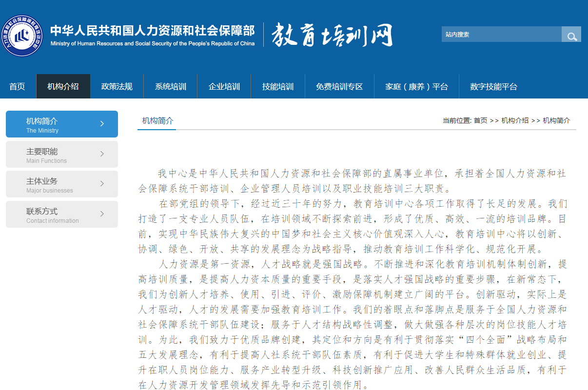588x390 pixels.
Task: Click the 首页 breadcrumb link
Action: pyautogui.click(x=480, y=120)
